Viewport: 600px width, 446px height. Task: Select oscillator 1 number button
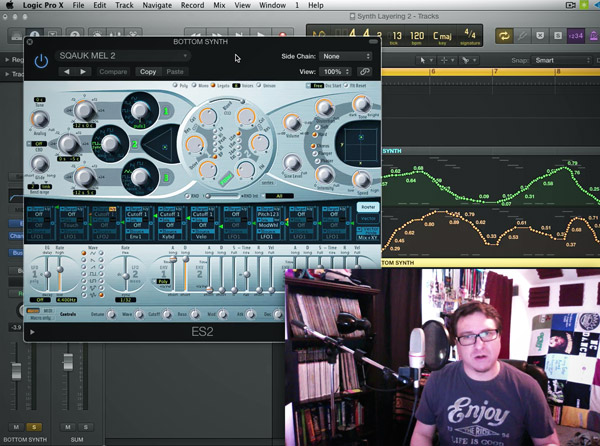[166, 111]
